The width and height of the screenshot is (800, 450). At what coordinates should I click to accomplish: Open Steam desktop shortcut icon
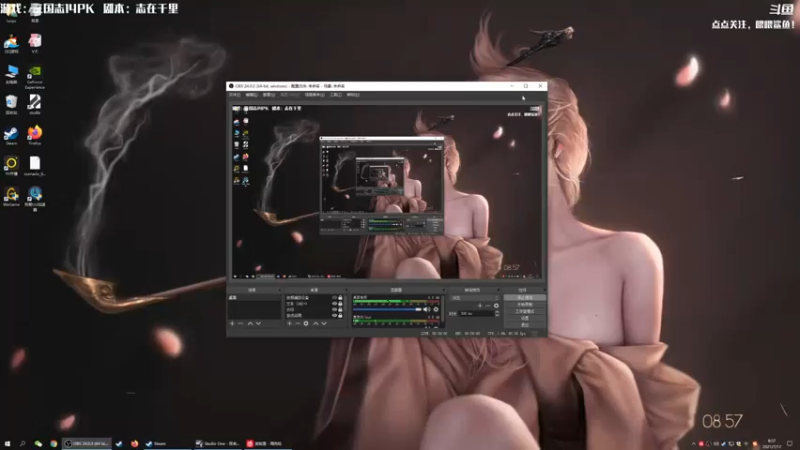[x=11, y=137]
